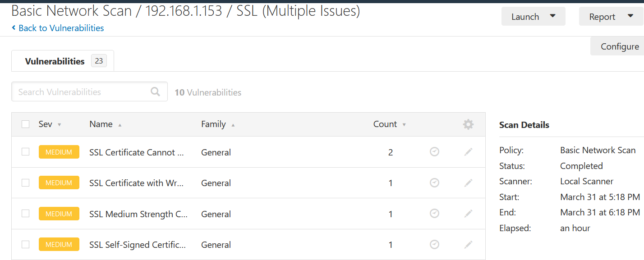Image resolution: width=644 pixels, height=260 pixels.
Task: Click the search magnifier icon
Action: [156, 92]
